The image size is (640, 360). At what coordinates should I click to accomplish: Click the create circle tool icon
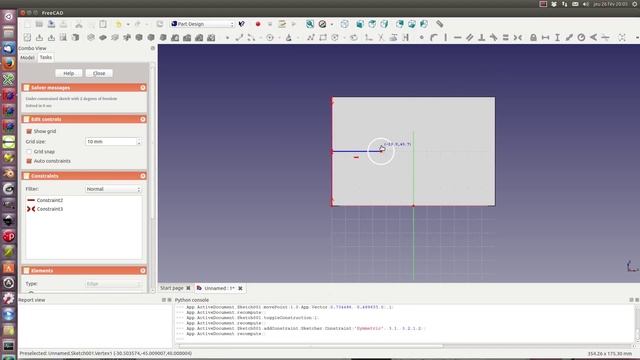click(x=270, y=38)
